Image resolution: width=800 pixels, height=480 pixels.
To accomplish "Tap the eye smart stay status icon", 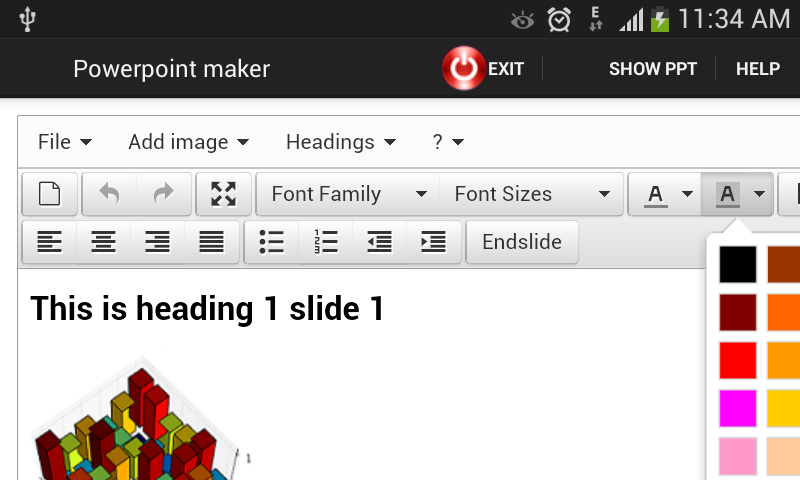I will click(x=522, y=20).
